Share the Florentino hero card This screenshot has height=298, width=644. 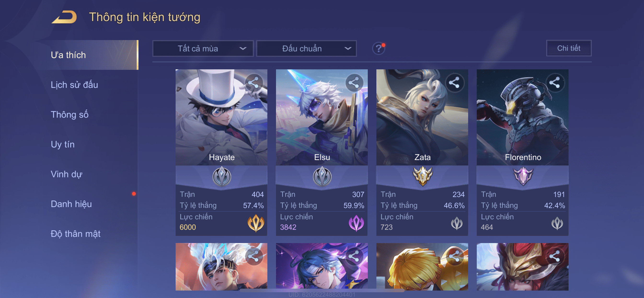[555, 83]
